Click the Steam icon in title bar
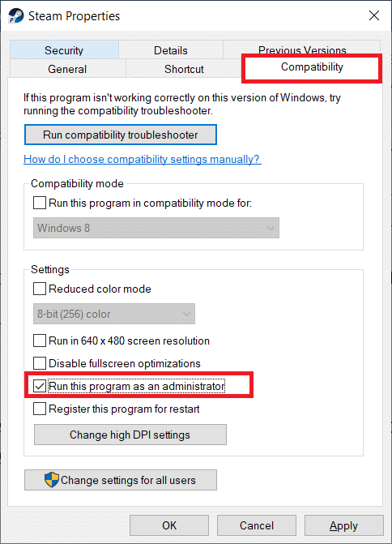 pyautogui.click(x=15, y=16)
